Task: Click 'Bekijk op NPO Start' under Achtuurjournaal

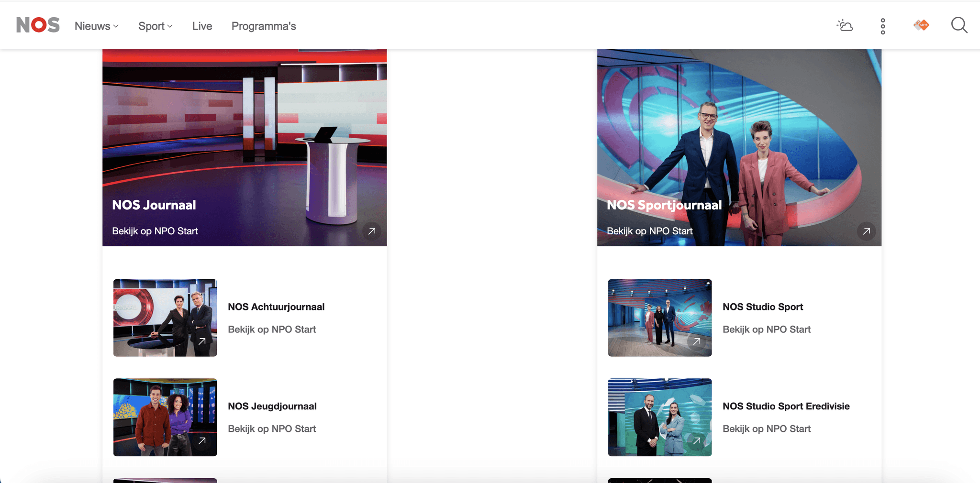Action: pyautogui.click(x=272, y=329)
